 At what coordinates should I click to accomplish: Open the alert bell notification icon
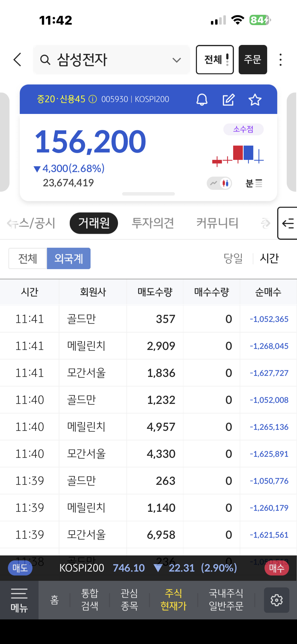tap(202, 100)
